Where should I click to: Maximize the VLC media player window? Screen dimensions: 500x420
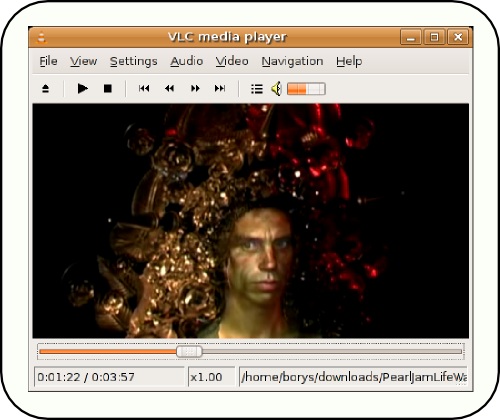(x=434, y=37)
